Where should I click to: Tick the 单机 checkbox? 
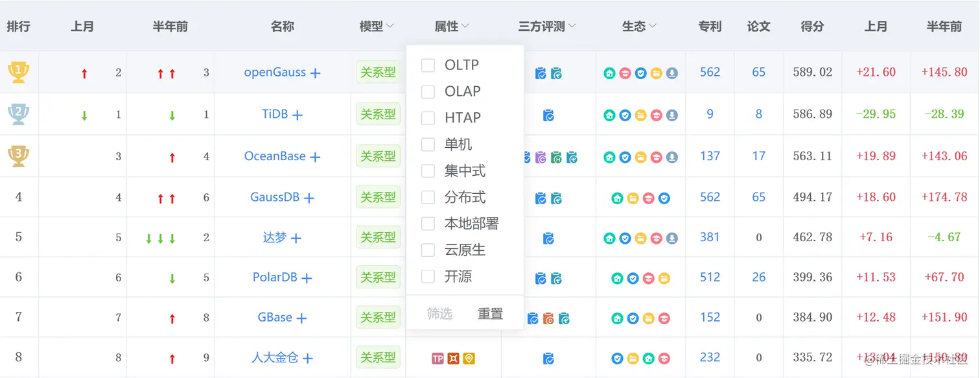point(428,145)
